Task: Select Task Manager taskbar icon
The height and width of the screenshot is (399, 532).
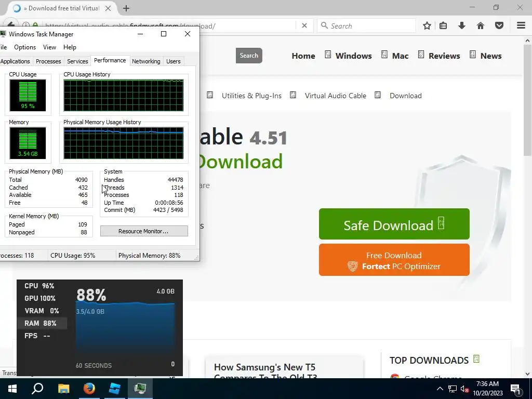Action: pyautogui.click(x=140, y=389)
